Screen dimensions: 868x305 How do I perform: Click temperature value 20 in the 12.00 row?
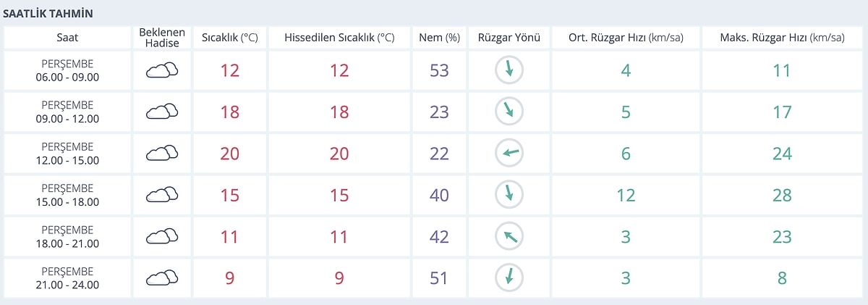point(229,154)
